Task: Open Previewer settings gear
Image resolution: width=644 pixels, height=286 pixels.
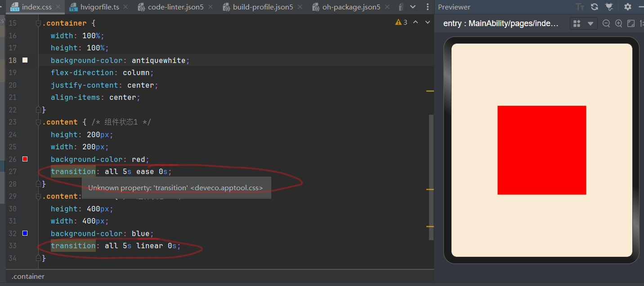Action: tap(628, 7)
